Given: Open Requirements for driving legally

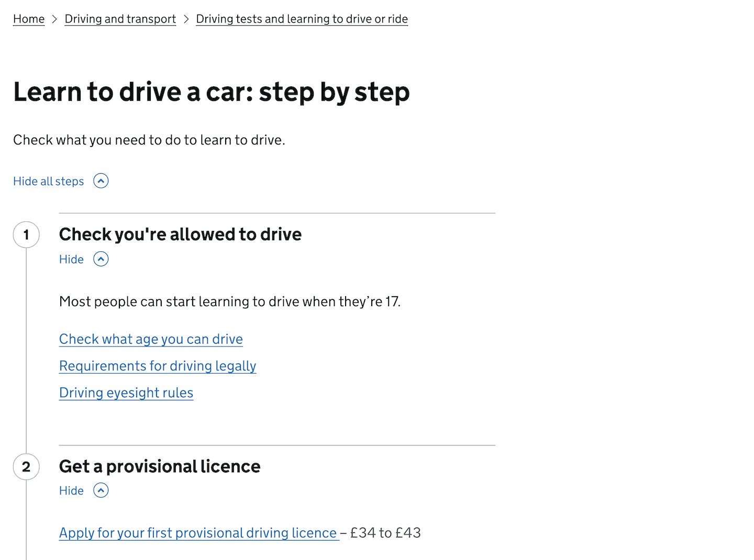Looking at the screenshot, I should tap(158, 366).
